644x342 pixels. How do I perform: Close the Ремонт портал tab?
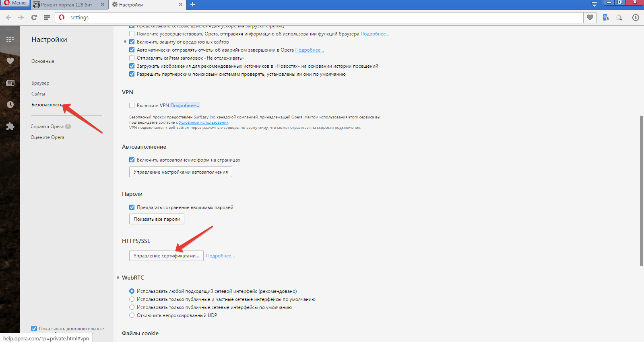click(103, 5)
